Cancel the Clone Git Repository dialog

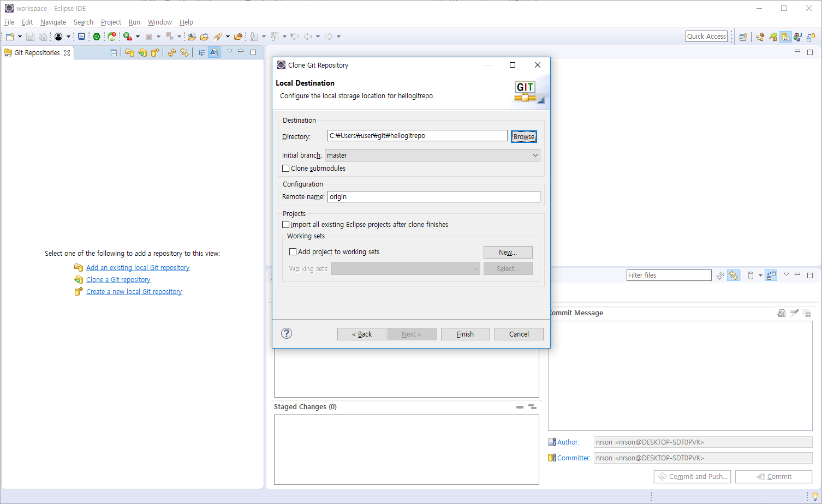519,334
